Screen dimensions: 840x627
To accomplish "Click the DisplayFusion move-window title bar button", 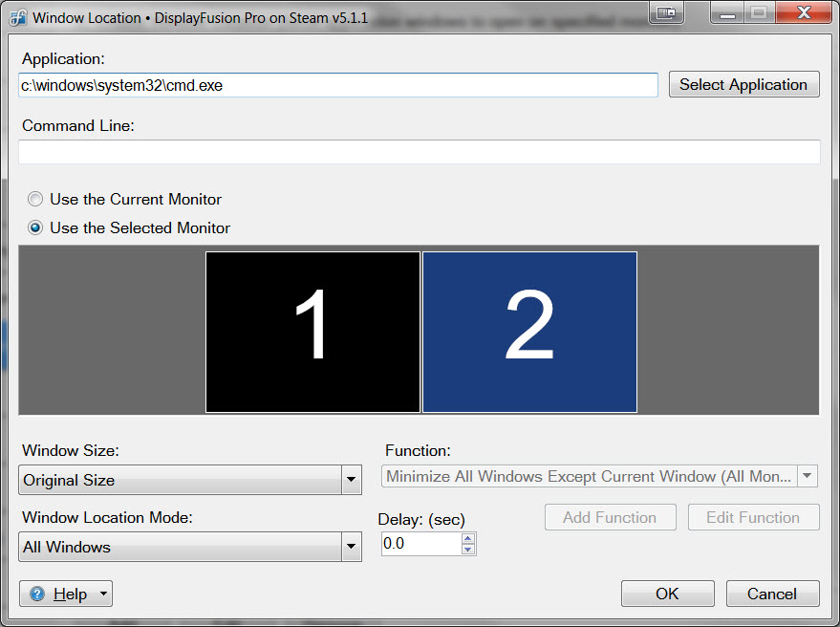I will [666, 12].
